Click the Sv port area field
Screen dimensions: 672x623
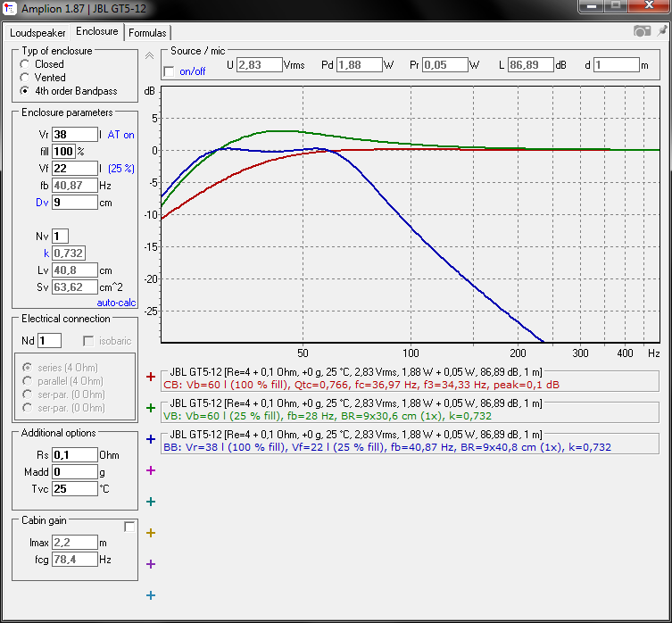click(x=75, y=287)
